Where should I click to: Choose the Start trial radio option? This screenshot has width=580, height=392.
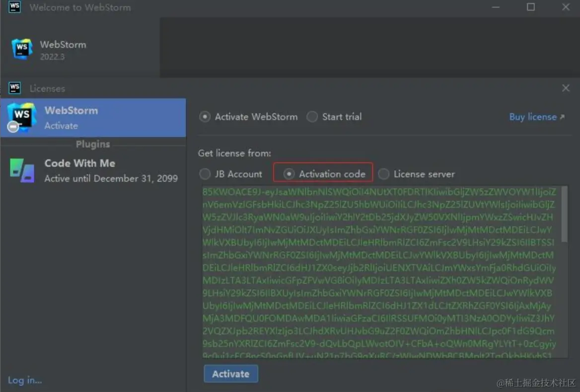[312, 117]
